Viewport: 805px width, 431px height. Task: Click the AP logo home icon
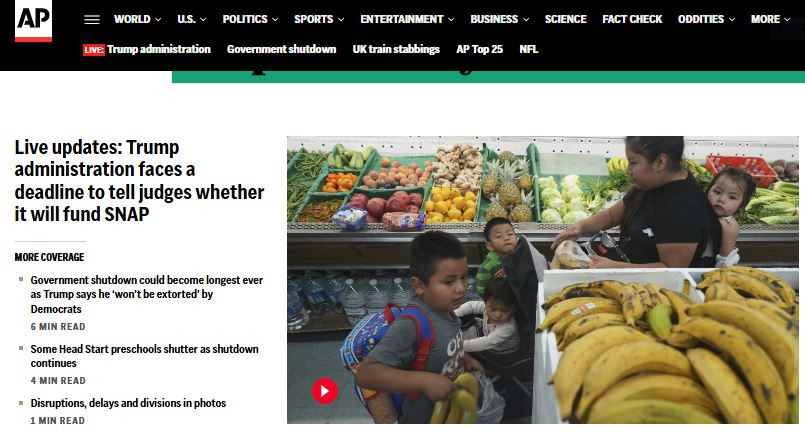click(x=33, y=21)
